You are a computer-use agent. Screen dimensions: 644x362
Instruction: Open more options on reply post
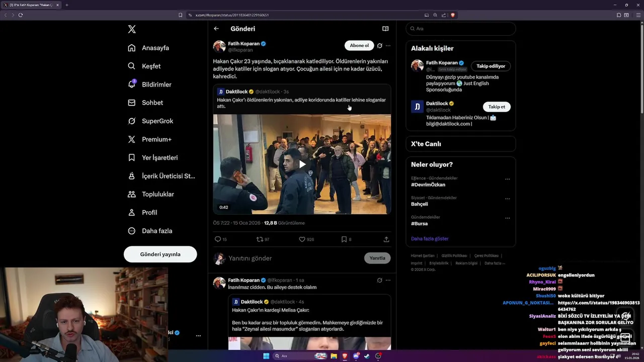388,280
